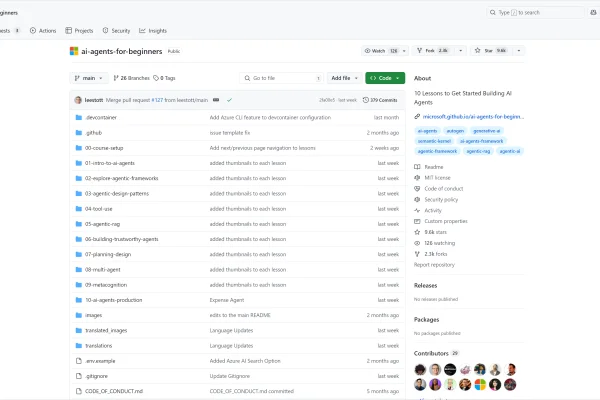Click the Microsoft logo beside repo name
Viewport: 600px width, 400px height.
pos(74,51)
